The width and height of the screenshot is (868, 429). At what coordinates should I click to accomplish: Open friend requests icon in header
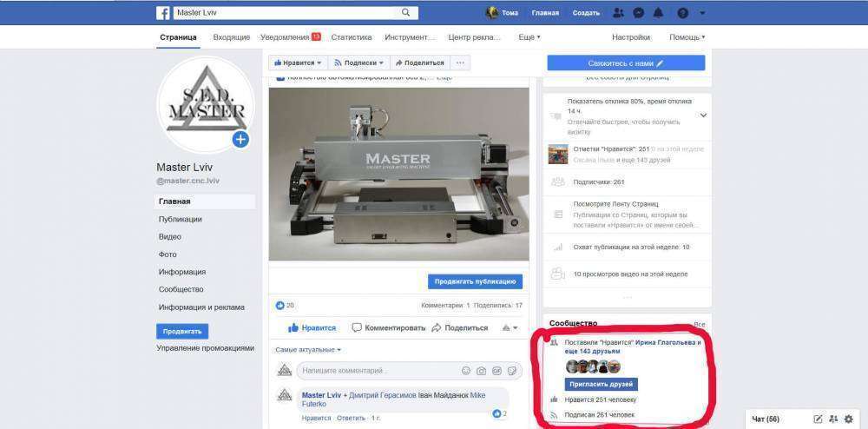[x=618, y=13]
